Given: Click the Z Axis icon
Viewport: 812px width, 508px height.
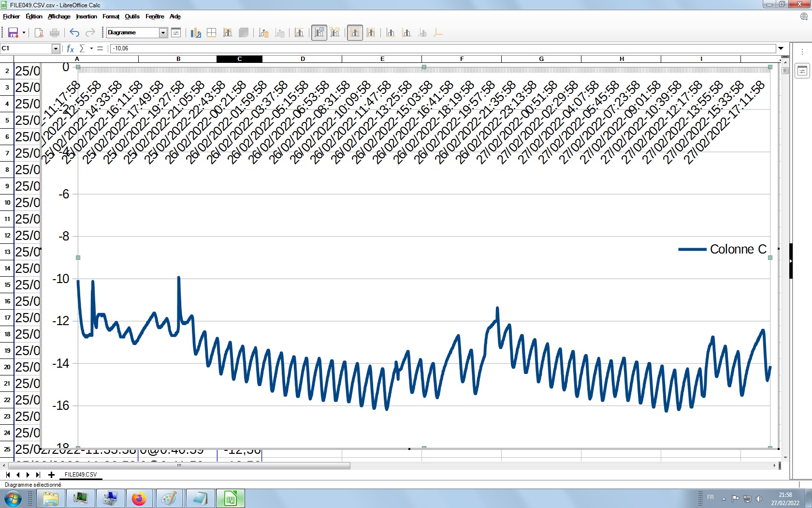Looking at the screenshot, I should click(422, 33).
